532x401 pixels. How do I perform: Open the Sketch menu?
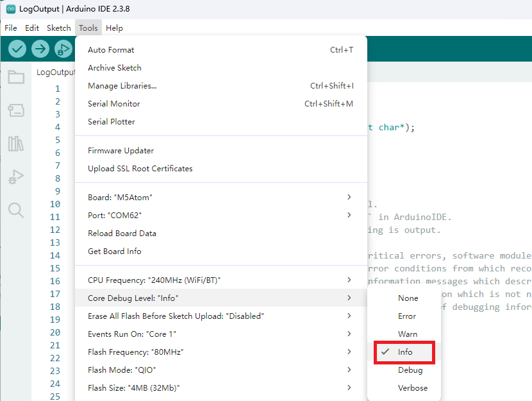coord(59,28)
